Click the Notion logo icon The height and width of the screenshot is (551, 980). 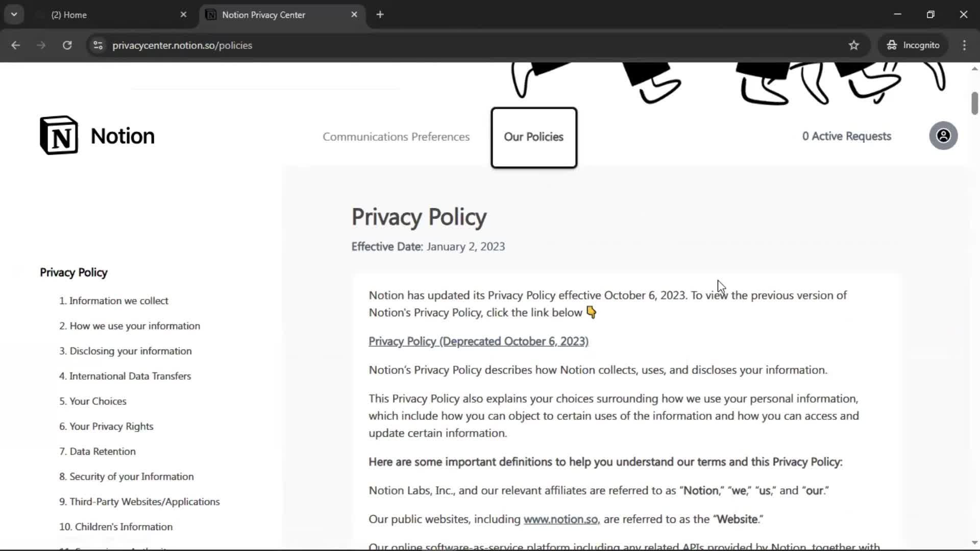coord(59,136)
